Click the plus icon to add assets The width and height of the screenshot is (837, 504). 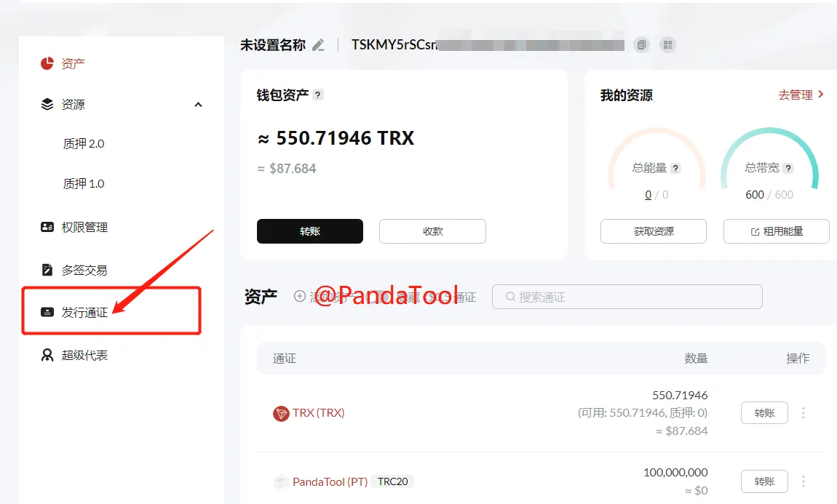pos(300,296)
